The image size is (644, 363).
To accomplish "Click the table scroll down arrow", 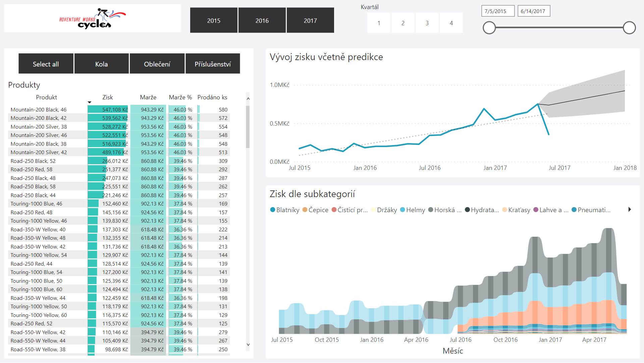I will click(x=248, y=345).
